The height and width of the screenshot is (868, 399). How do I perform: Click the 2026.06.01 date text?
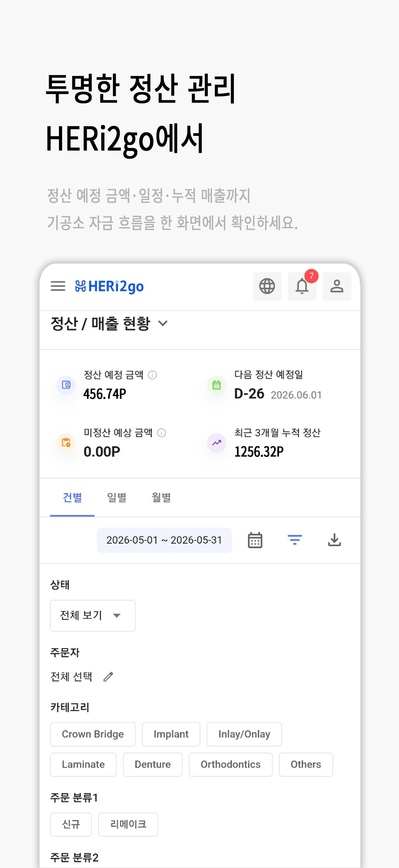tap(297, 395)
